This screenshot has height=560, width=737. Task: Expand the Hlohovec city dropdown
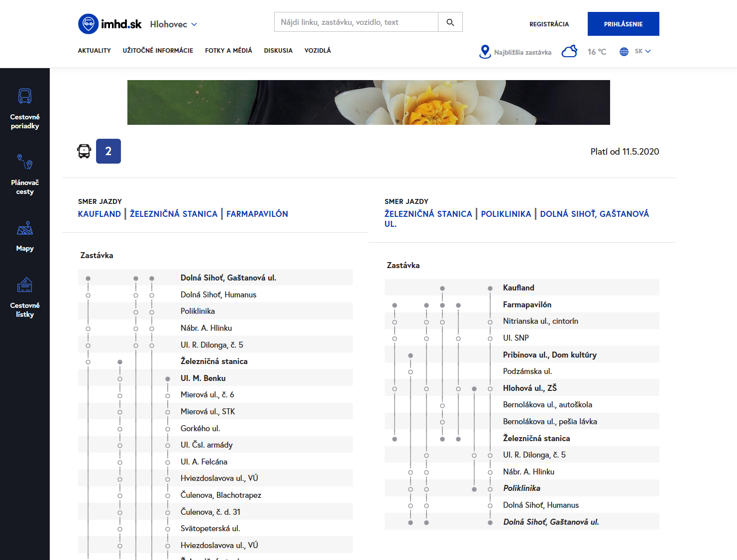(x=173, y=24)
